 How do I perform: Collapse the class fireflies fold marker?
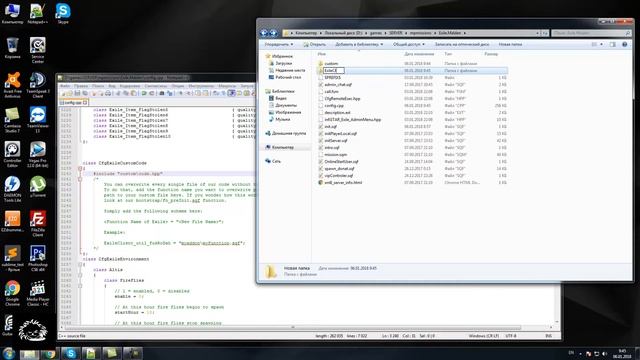[80, 286]
